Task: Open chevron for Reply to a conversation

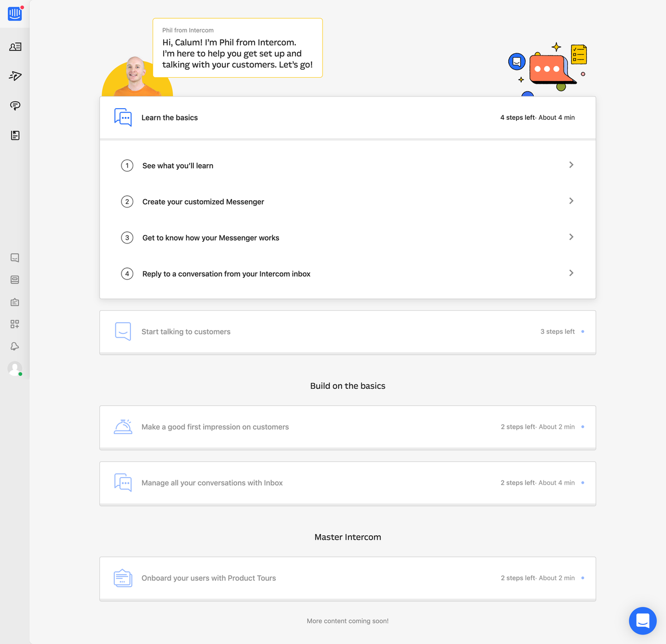Action: [x=571, y=273]
